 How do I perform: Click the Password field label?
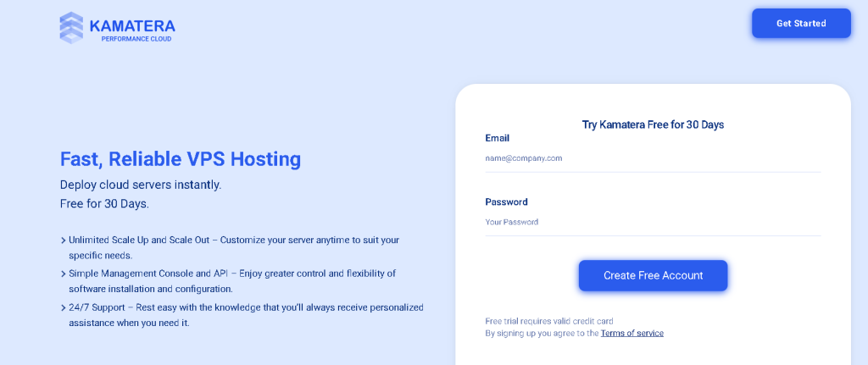pos(506,202)
